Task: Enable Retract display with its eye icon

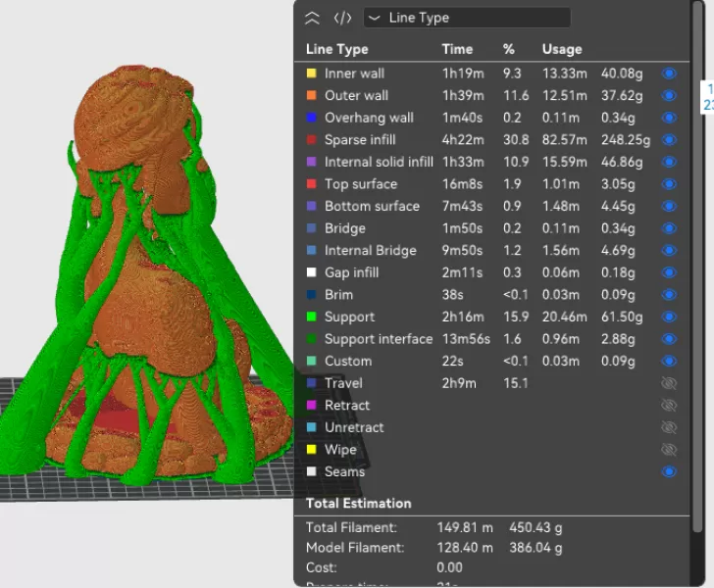Action: (670, 406)
